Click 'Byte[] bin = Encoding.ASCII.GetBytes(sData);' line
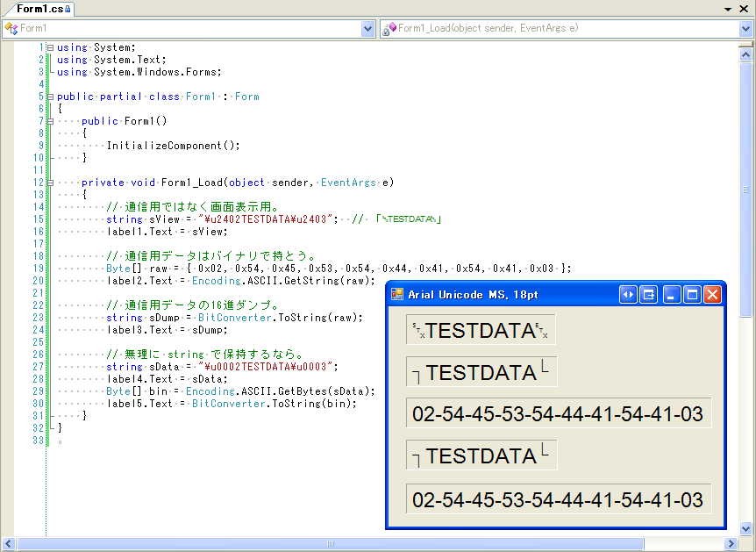The image size is (756, 552). click(241, 391)
